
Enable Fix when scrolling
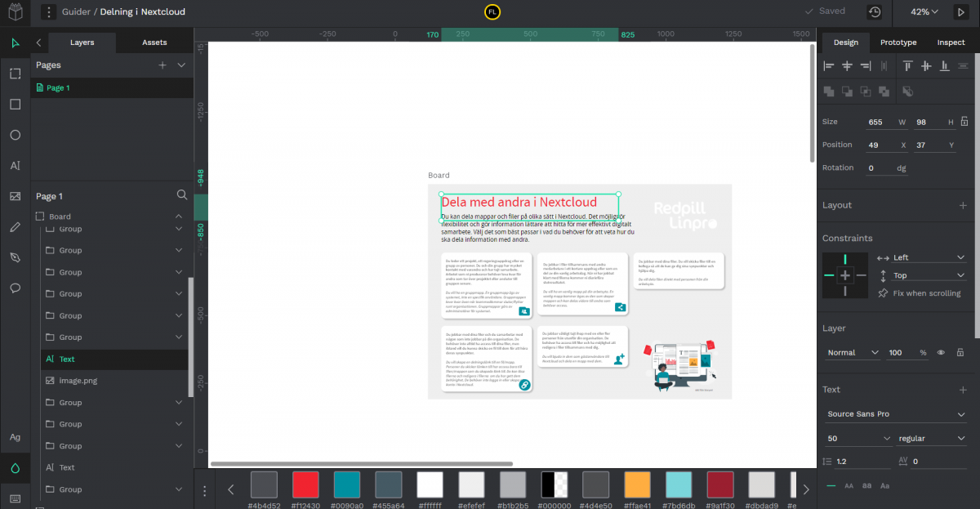[x=920, y=293]
